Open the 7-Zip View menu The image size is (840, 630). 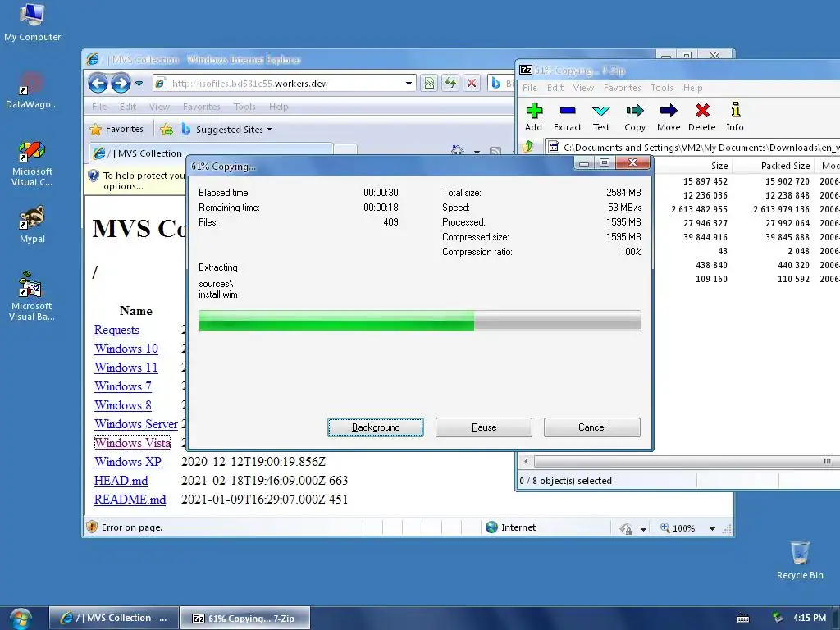tap(583, 88)
